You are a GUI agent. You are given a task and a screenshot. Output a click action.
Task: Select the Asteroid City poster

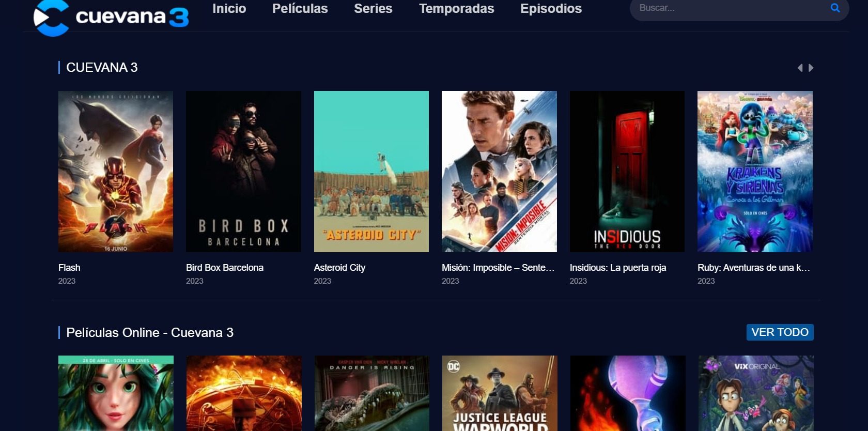click(x=371, y=172)
